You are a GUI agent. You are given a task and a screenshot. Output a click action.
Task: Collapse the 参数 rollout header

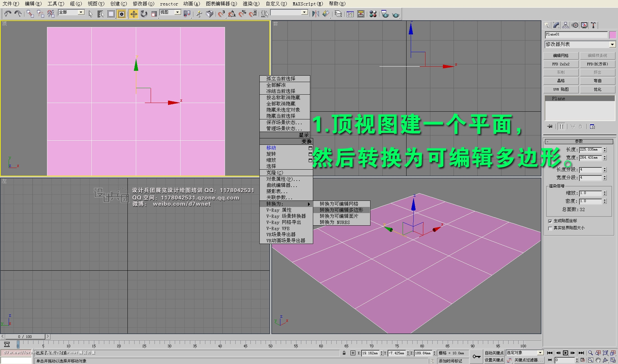click(x=579, y=141)
